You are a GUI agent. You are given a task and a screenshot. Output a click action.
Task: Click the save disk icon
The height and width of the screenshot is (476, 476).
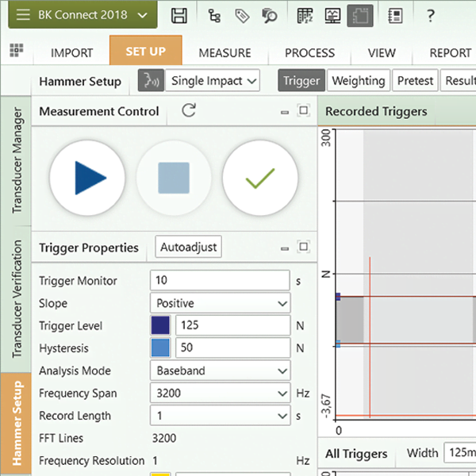click(x=180, y=15)
